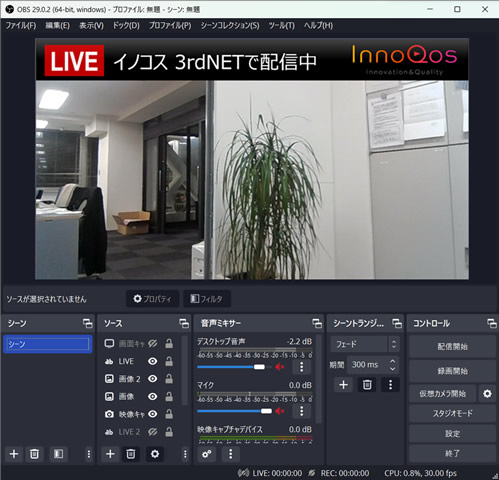Open the フェード transition dropdown
The height and width of the screenshot is (480, 499).
[364, 344]
